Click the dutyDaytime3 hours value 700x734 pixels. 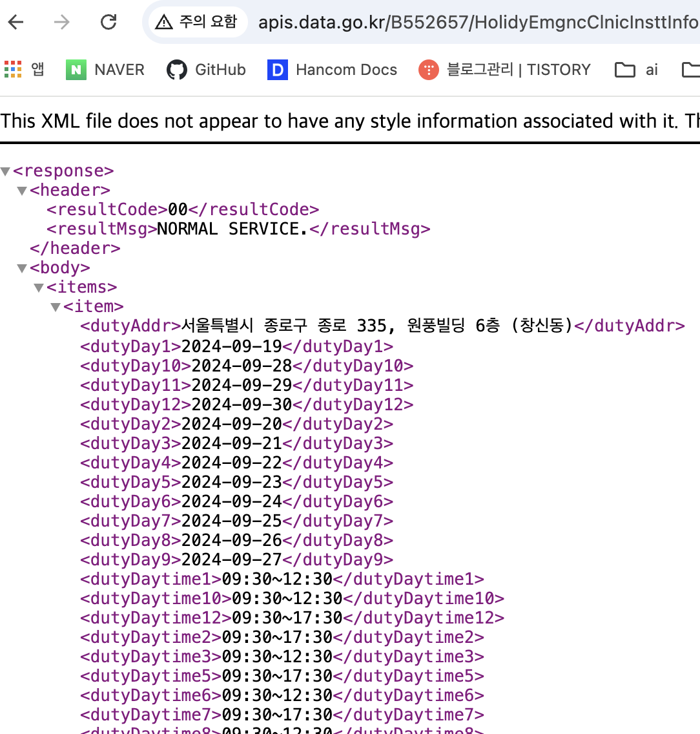(277, 657)
